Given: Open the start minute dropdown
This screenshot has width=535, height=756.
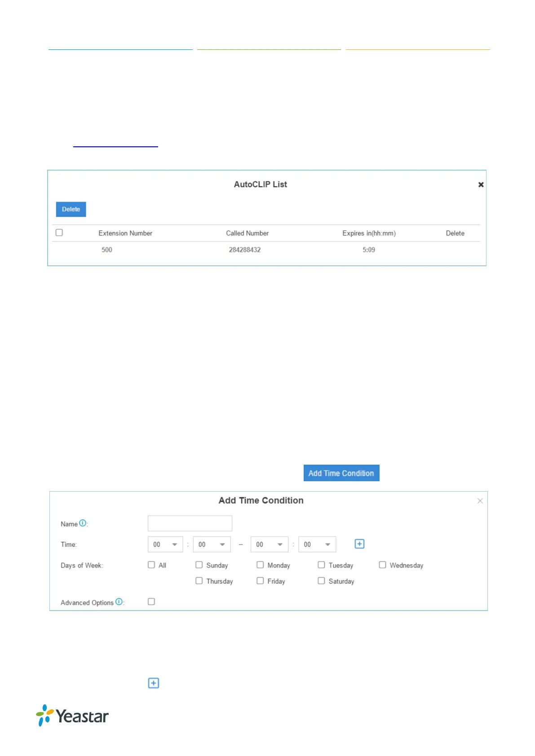Looking at the screenshot, I should [212, 545].
